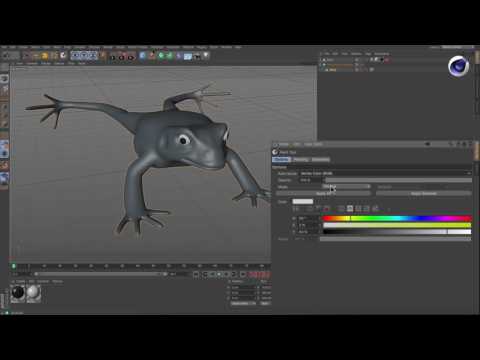Open the Help menu in main menu bar
480x360 pixels.
[x=238, y=47]
